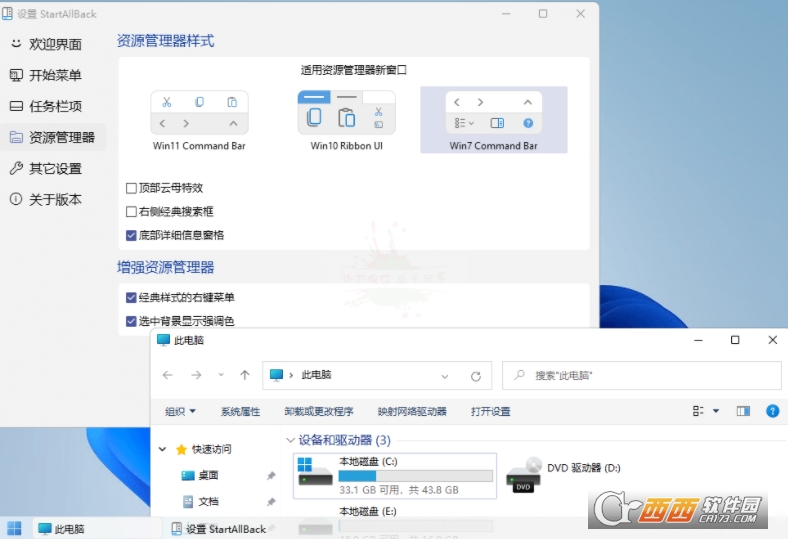Click the Windows Start button on taskbar

pyautogui.click(x=15, y=528)
